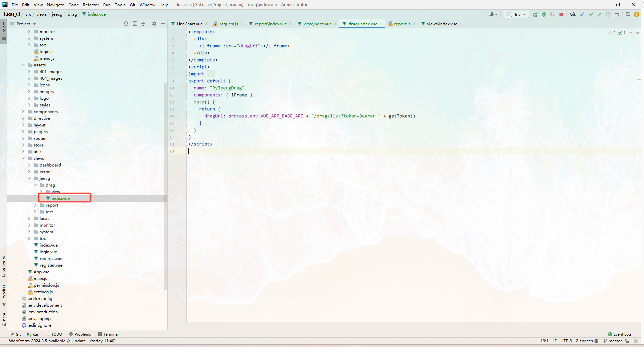Toggle fold on export default block

(187, 81)
